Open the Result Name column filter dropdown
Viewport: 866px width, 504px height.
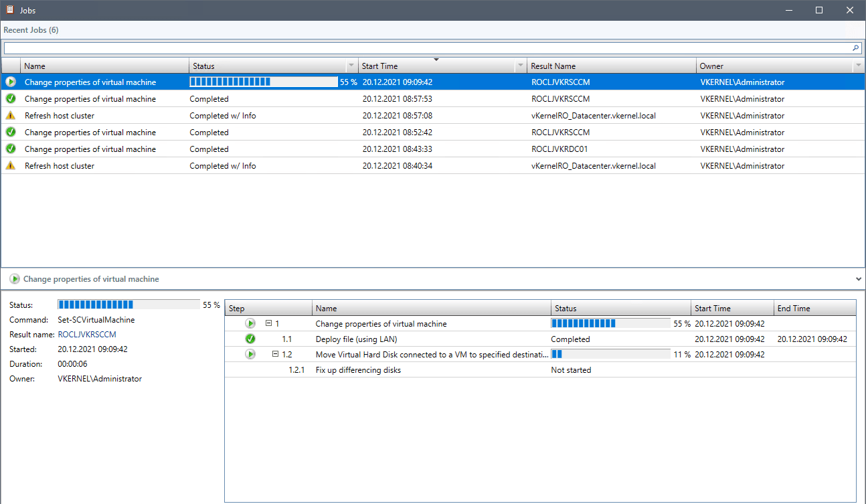click(x=689, y=66)
